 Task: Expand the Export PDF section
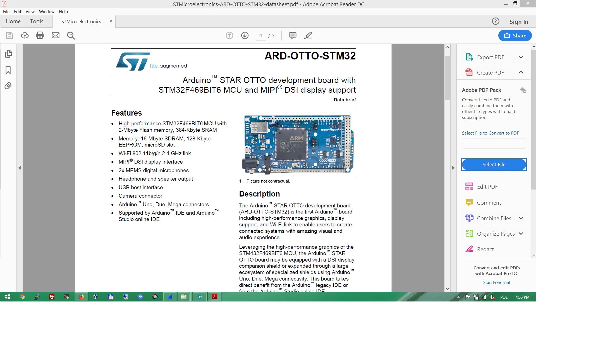[x=521, y=57]
